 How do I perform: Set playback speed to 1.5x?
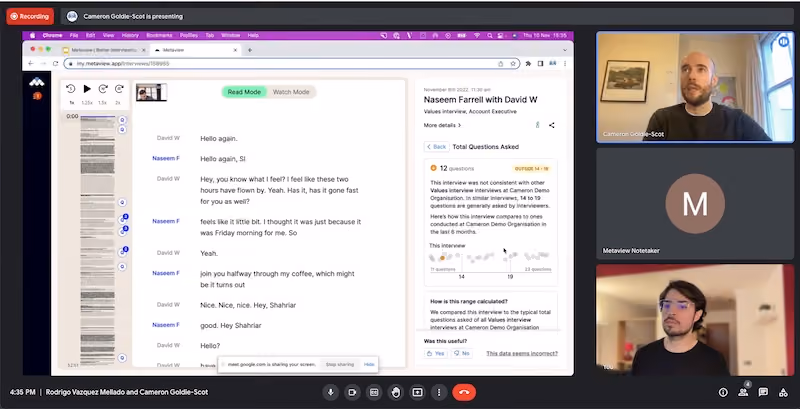103,103
